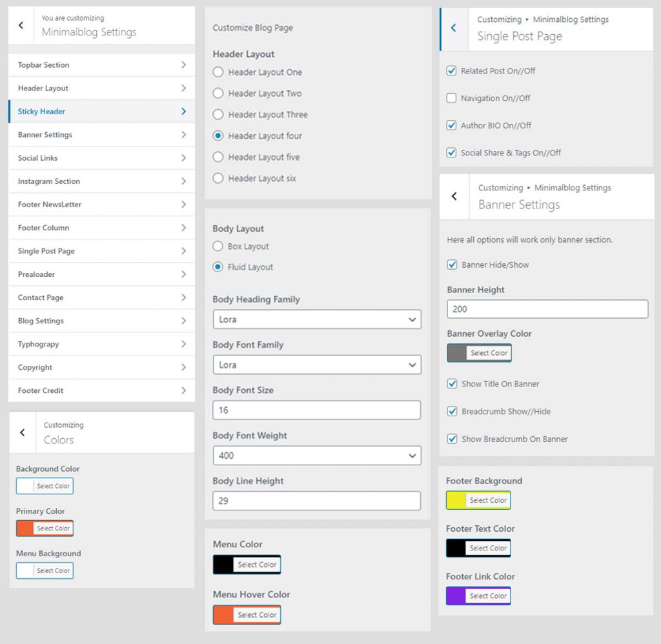Click Menu Hover Color Select Color button

pos(257,615)
